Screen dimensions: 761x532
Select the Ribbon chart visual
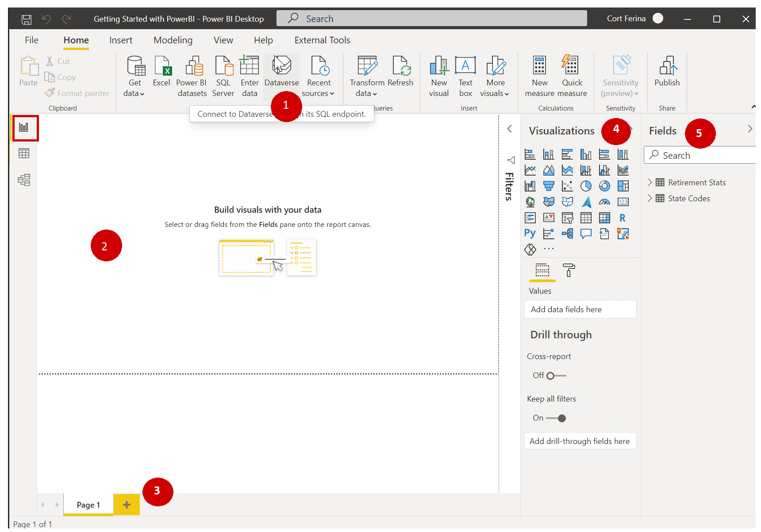coord(623,170)
